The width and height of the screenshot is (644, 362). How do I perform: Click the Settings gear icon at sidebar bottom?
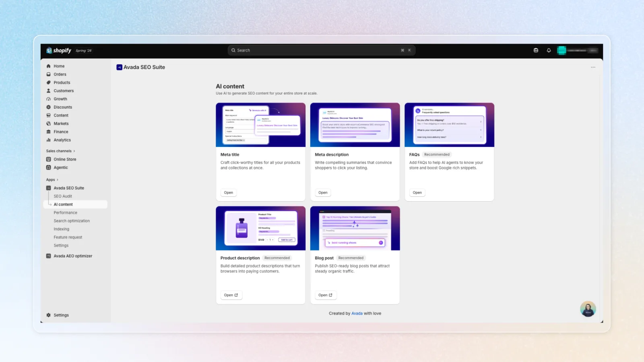click(x=48, y=315)
